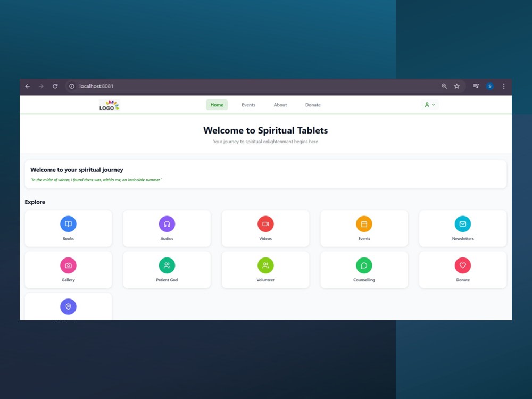View site information icon in address bar

pos(72,86)
